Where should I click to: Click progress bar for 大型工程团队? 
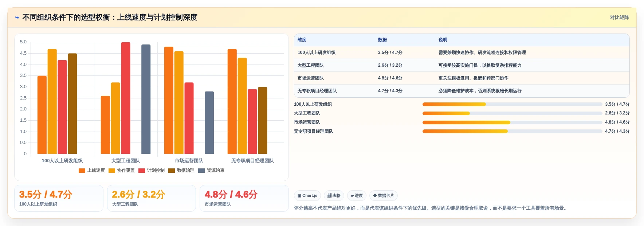tap(512, 113)
